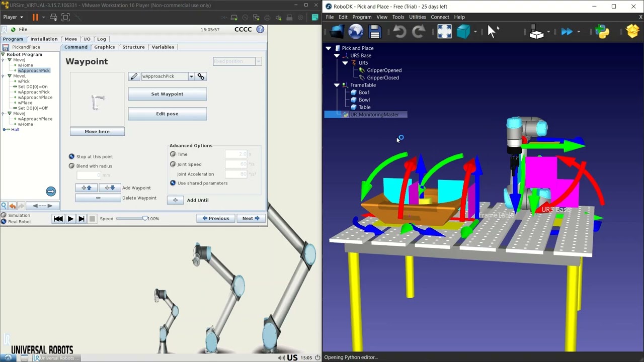Go to the Next step button
The image size is (644, 362).
(251, 218)
